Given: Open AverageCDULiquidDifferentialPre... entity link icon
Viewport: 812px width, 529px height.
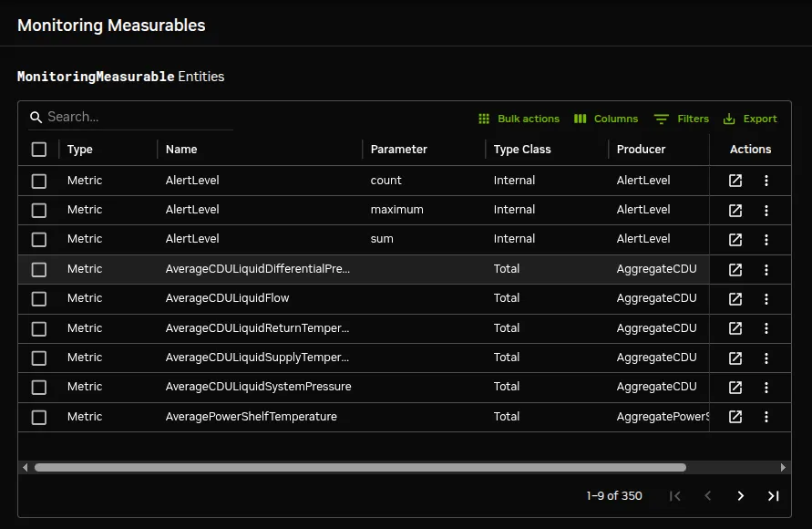Looking at the screenshot, I should (x=735, y=269).
